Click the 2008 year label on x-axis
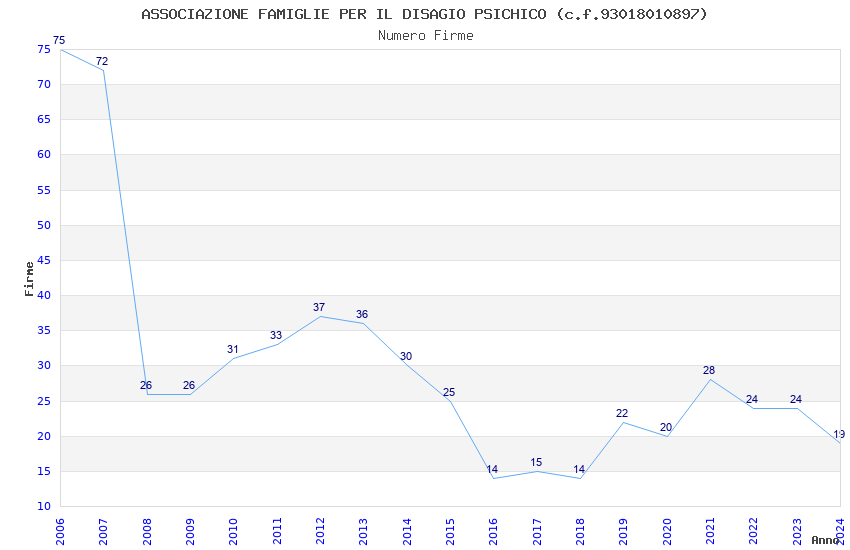 click(146, 532)
